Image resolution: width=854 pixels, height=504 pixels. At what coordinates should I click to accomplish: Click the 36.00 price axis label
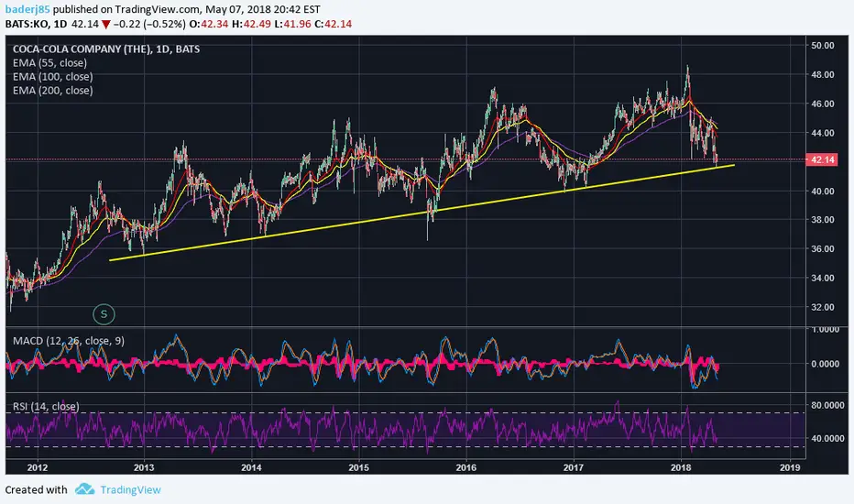click(823, 248)
